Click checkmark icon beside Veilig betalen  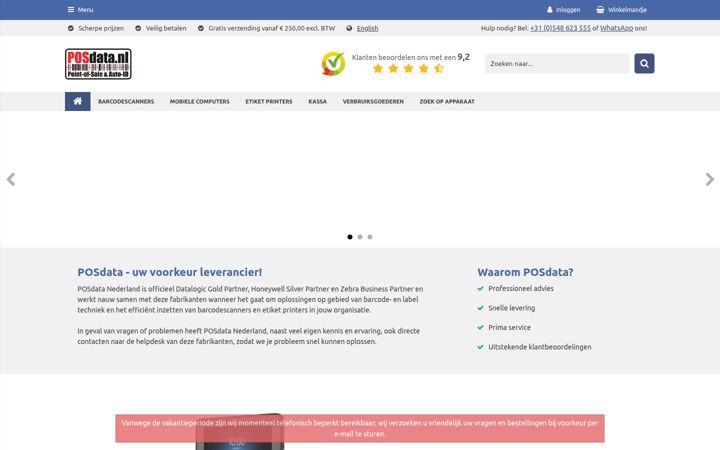[138, 28]
